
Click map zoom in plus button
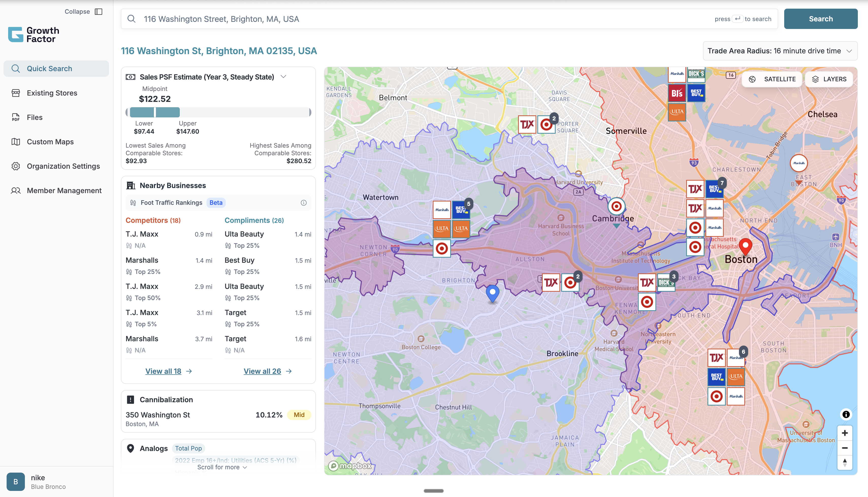[x=844, y=433]
